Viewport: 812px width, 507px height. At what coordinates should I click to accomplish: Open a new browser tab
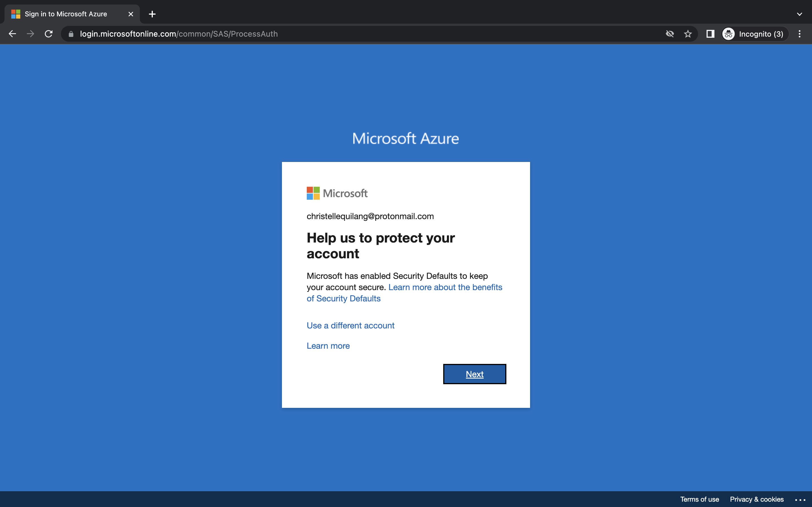[x=152, y=14]
